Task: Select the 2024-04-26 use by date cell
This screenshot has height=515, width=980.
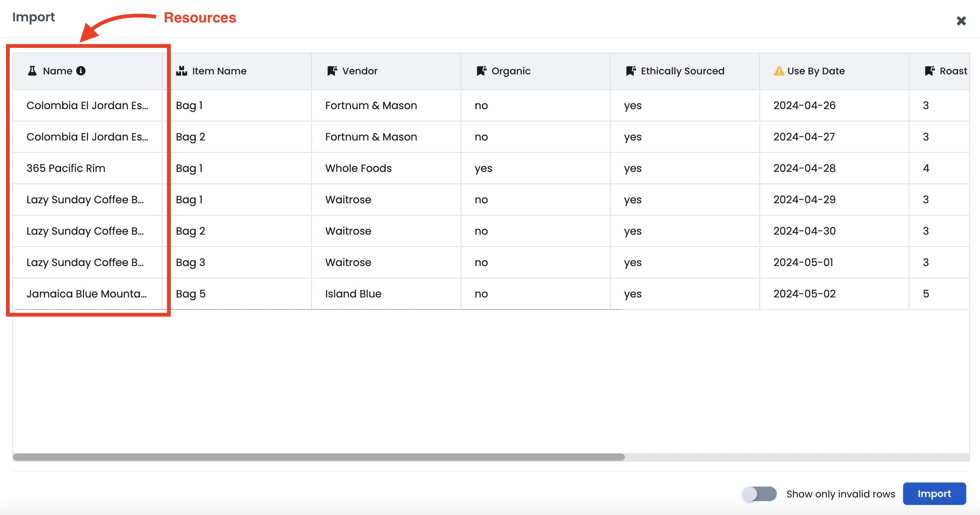Action: tap(804, 105)
